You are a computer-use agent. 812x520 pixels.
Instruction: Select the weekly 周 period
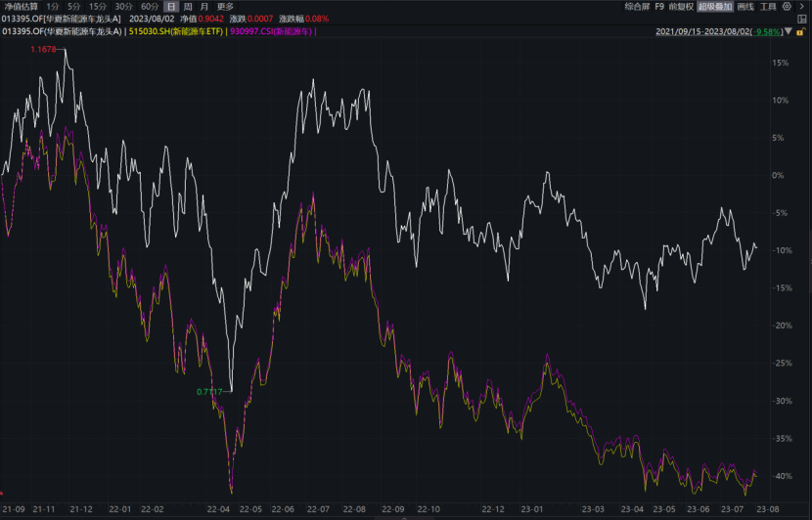pos(188,6)
